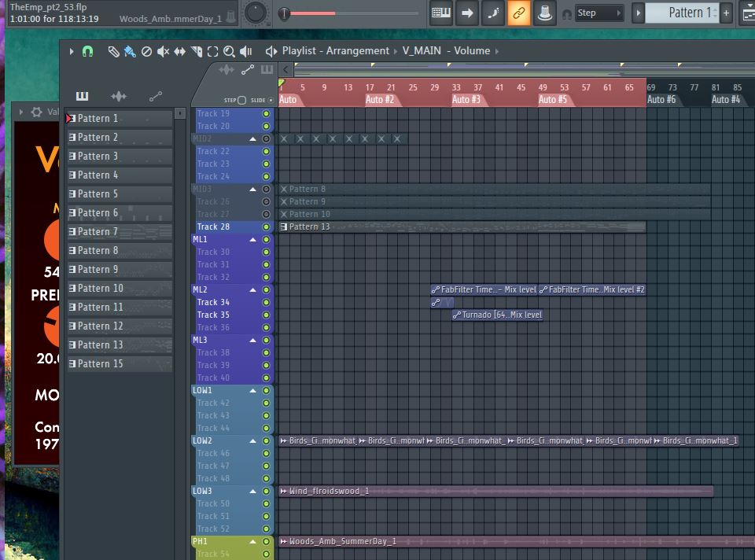Collapse the ML1 track group
This screenshot has height=560, width=755.
252,239
